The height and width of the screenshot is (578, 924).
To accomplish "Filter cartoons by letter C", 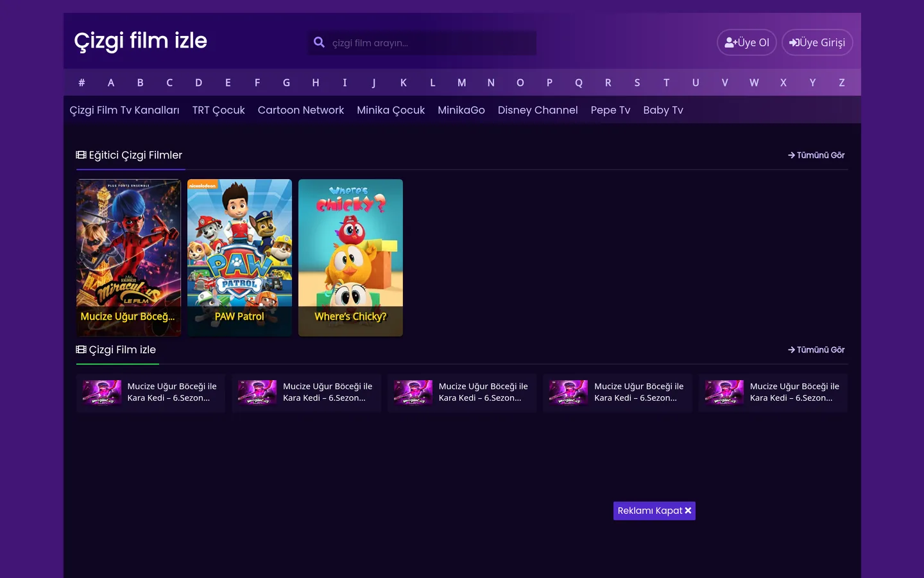I will pos(169,82).
